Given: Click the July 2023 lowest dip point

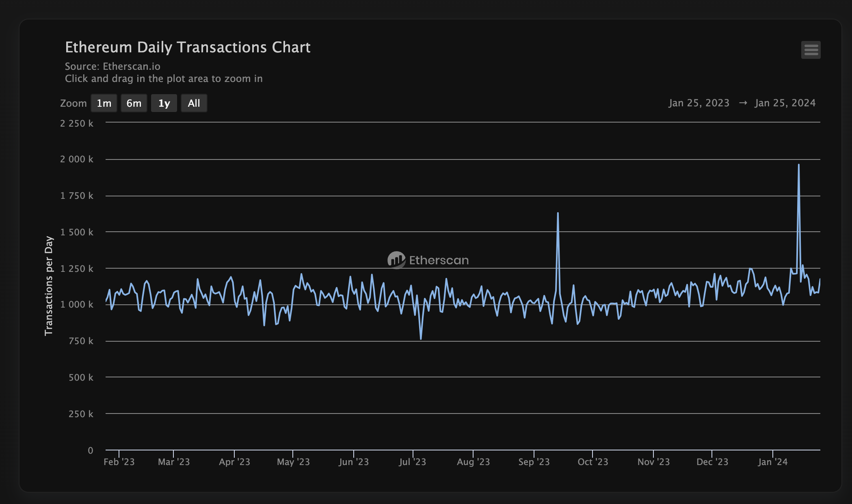Looking at the screenshot, I should pos(421,339).
